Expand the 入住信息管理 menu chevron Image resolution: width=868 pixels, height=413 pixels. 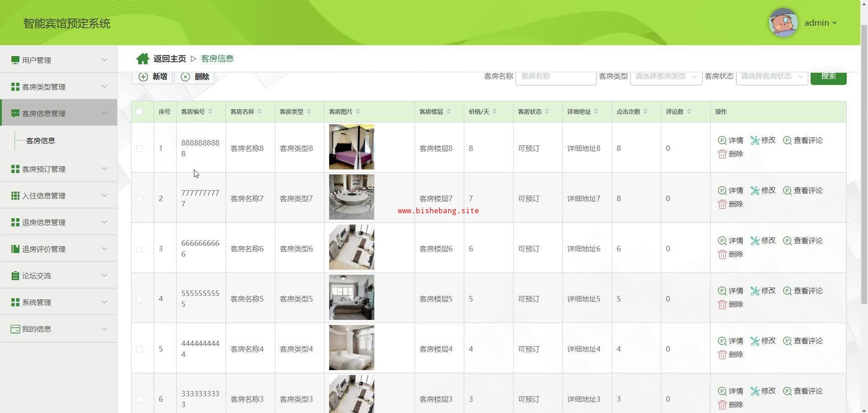[104, 195]
